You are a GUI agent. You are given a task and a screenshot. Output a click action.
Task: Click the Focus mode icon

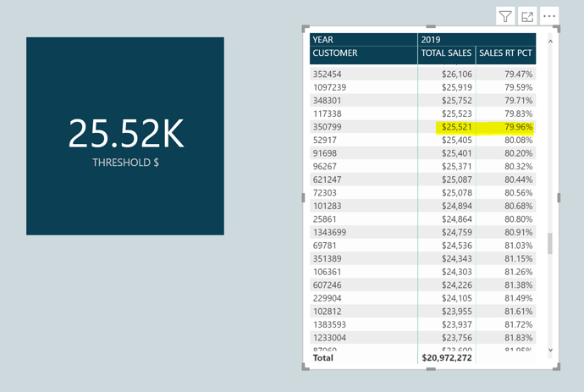527,16
